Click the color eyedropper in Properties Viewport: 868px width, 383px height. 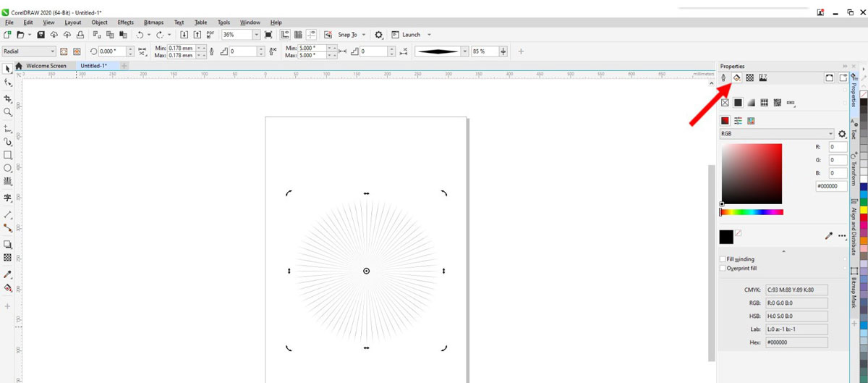[829, 236]
